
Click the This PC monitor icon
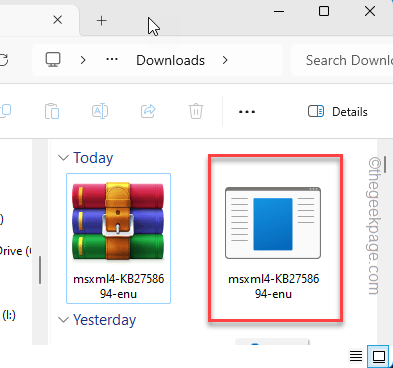pos(53,60)
